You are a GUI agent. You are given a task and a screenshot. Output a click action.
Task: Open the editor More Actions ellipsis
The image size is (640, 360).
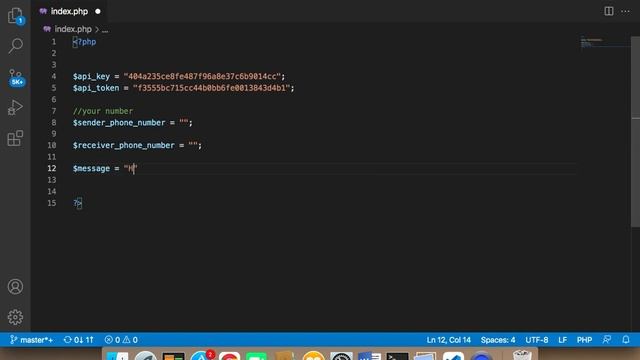625,11
